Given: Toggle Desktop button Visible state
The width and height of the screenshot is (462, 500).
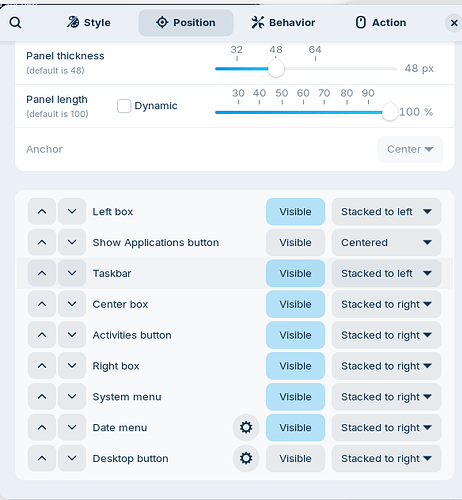Looking at the screenshot, I should click(295, 458).
